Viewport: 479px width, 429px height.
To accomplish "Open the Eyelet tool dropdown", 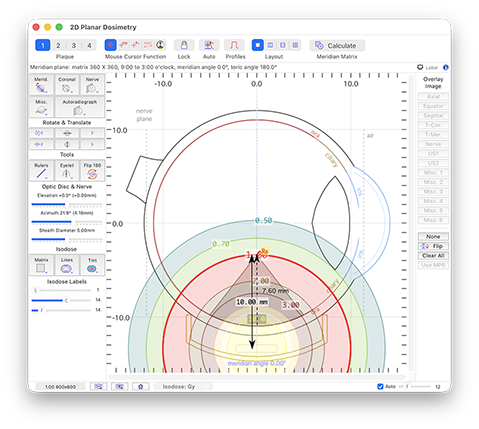I will tap(67, 171).
